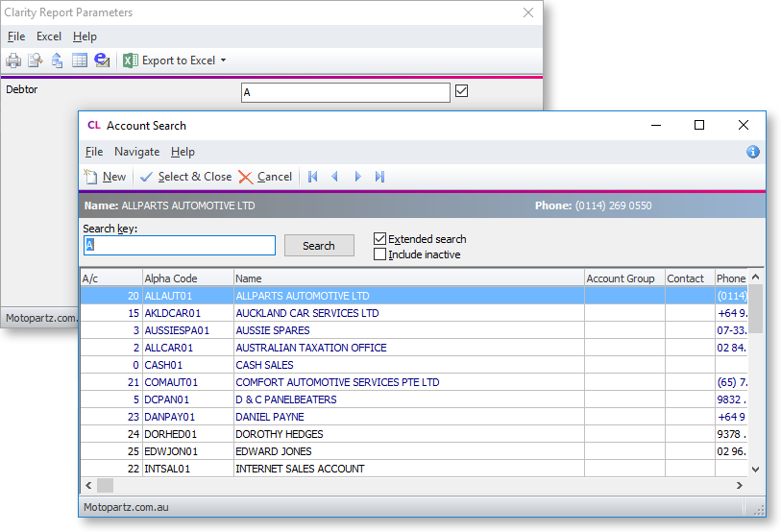Open the Excel menu in report window
This screenshot has height=532, width=781.
[49, 36]
